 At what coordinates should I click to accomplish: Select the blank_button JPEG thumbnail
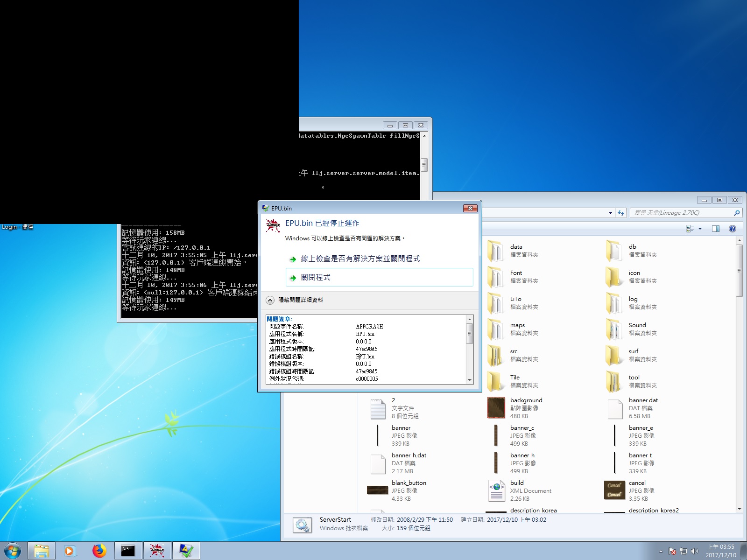pyautogui.click(x=377, y=490)
